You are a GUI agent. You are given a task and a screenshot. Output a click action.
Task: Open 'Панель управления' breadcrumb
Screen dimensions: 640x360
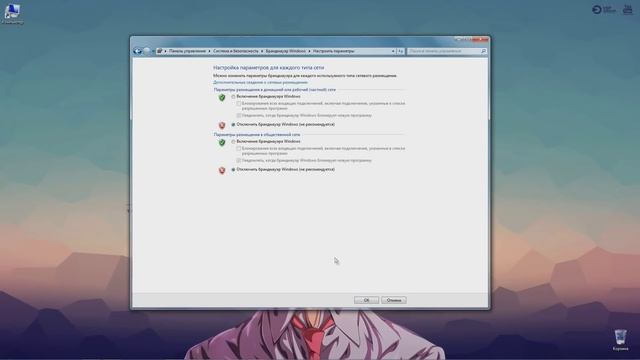pyautogui.click(x=187, y=51)
